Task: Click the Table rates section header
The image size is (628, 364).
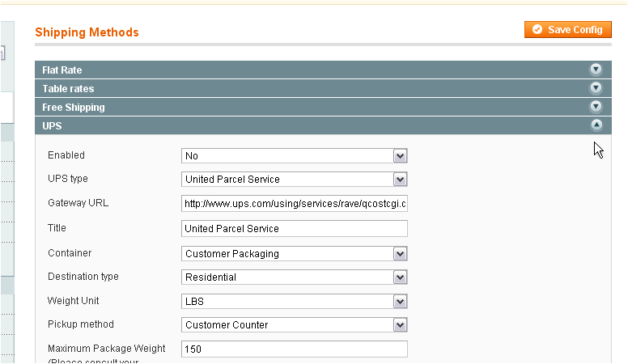Action: tap(323, 88)
